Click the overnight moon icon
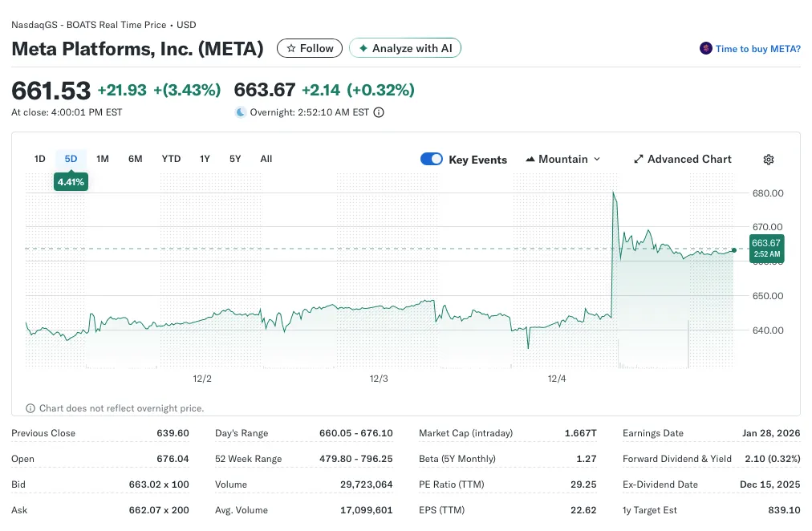 240,112
